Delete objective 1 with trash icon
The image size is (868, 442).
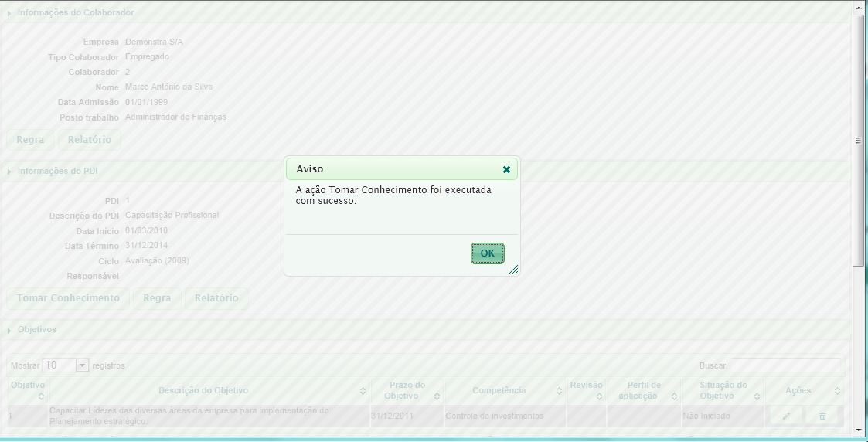point(822,416)
